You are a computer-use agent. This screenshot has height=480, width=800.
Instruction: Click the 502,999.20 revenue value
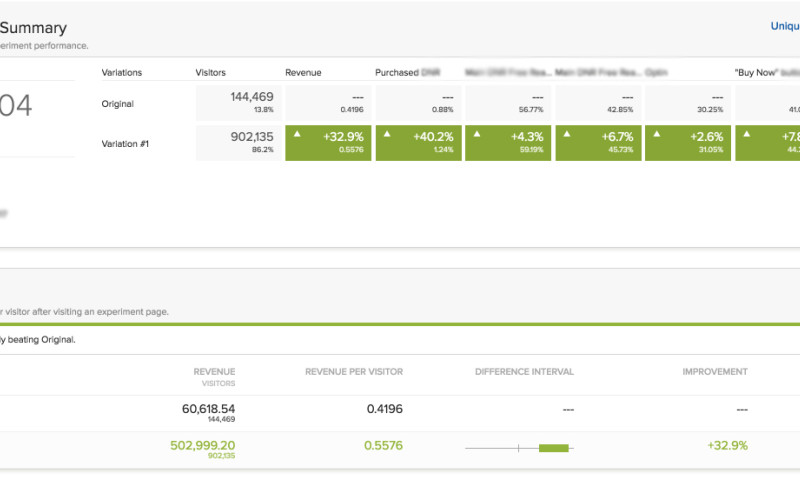201,445
